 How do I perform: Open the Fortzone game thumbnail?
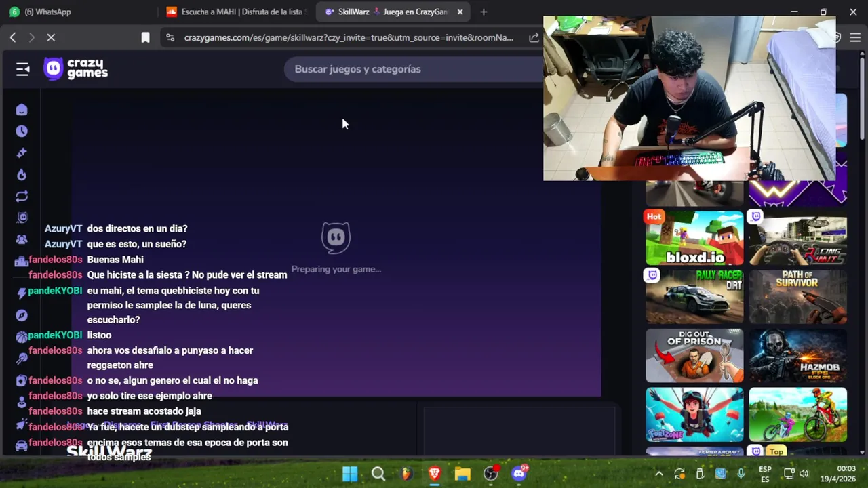[x=694, y=414]
